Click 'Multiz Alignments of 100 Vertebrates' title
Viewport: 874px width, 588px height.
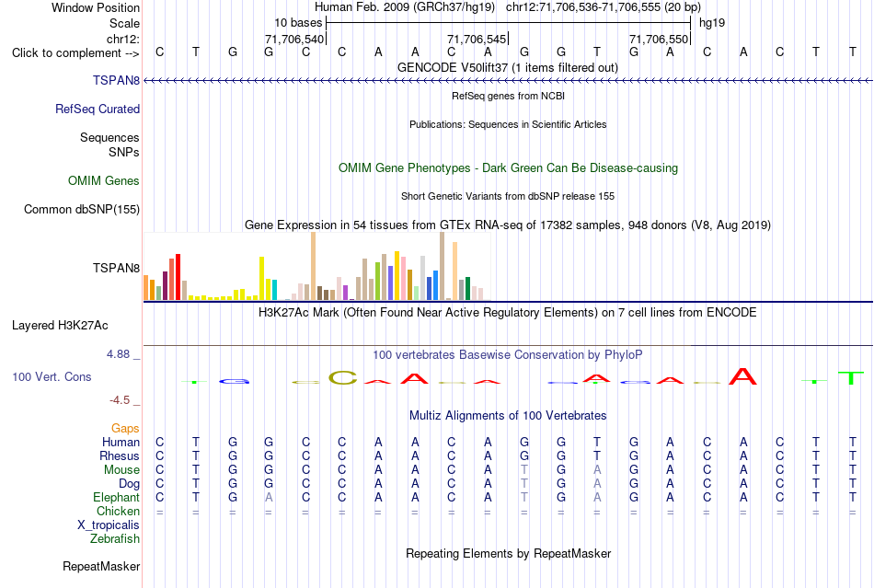508,415
